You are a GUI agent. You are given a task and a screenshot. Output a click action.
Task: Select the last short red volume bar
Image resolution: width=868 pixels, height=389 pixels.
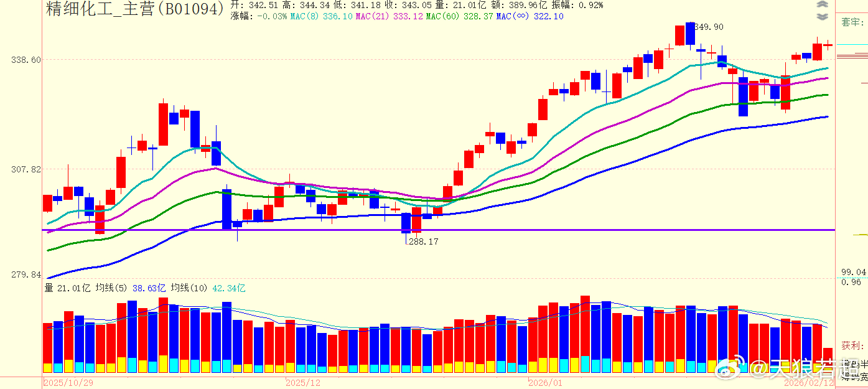pos(828,360)
